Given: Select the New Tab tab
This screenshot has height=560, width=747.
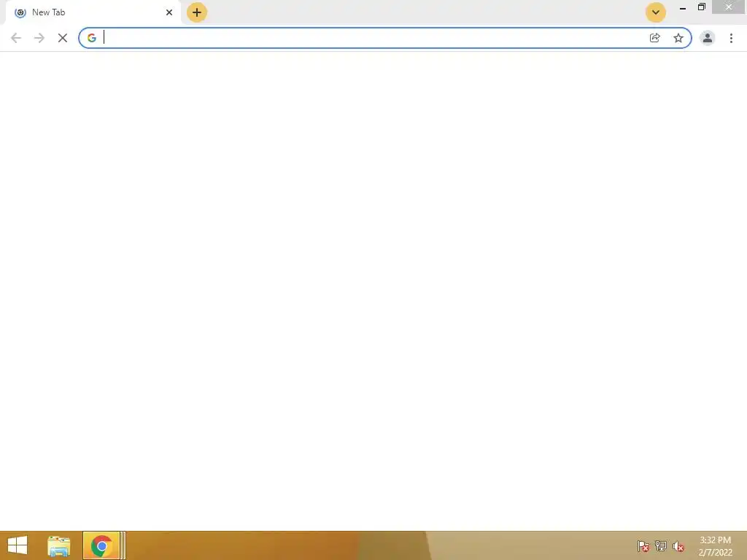Looking at the screenshot, I should tap(93, 12).
